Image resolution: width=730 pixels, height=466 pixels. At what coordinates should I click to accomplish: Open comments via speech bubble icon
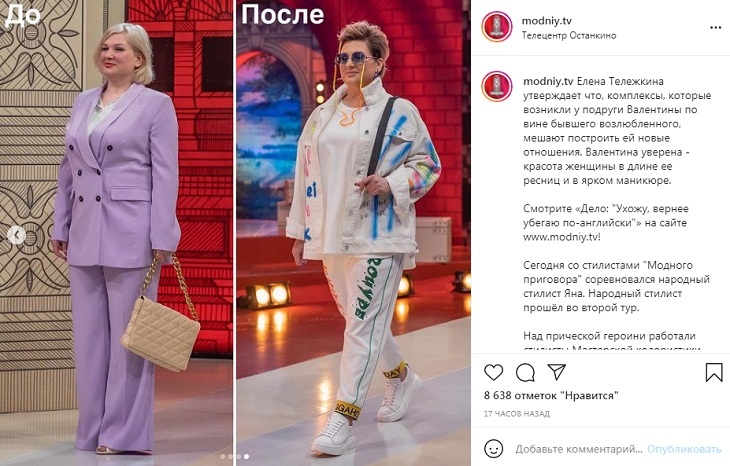pos(525,372)
